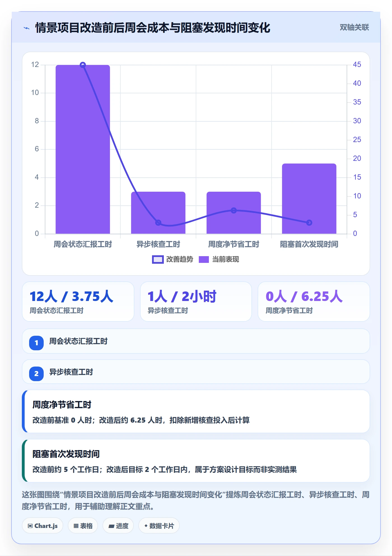Click line point on 阻塞首次发现时间 bar

point(309,223)
